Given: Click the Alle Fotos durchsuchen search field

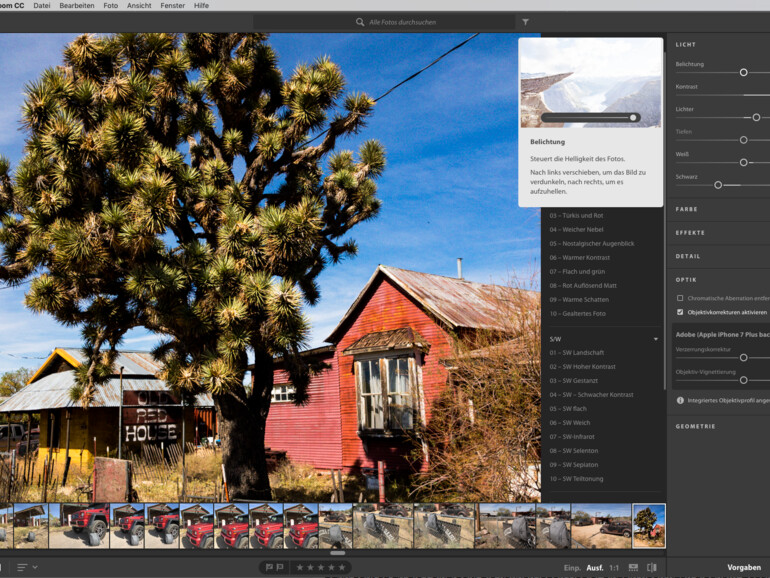Looking at the screenshot, I should 384,22.
